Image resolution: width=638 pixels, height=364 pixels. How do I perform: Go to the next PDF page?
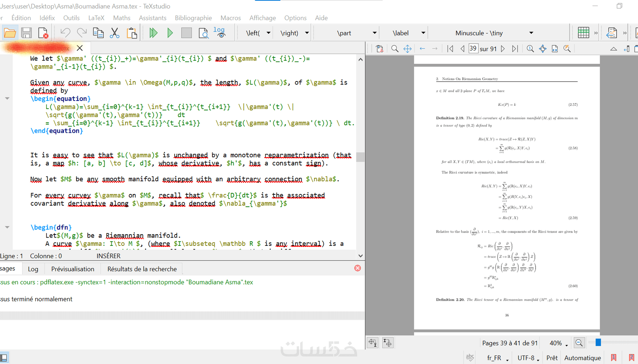coord(503,49)
